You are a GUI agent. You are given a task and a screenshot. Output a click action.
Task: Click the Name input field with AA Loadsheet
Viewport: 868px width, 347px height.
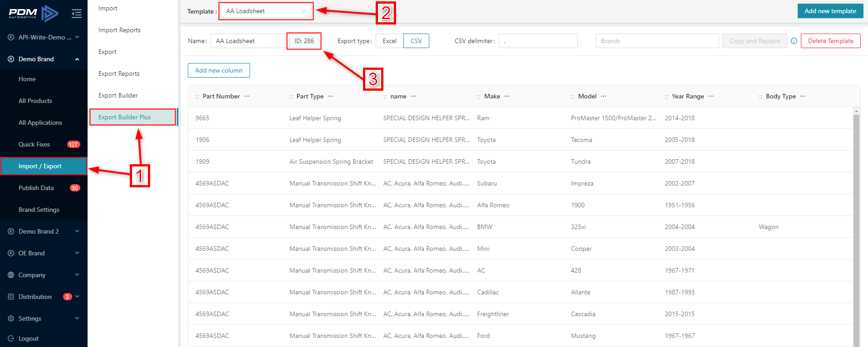[x=249, y=41]
